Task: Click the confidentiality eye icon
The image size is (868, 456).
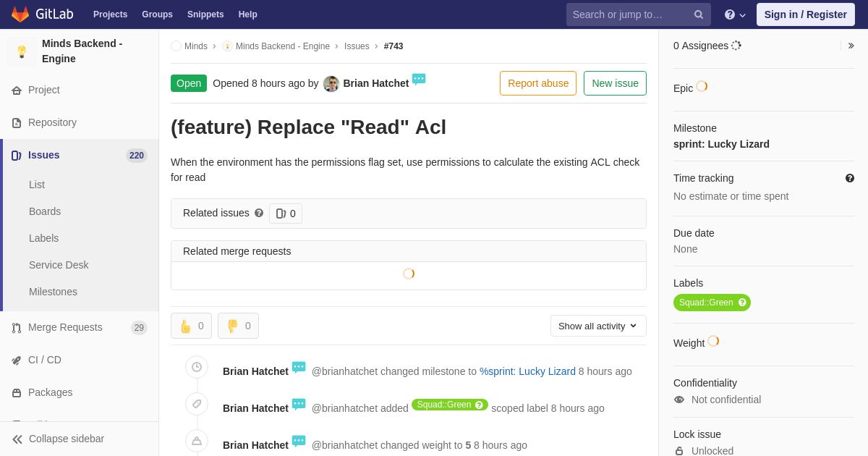Action: click(679, 400)
